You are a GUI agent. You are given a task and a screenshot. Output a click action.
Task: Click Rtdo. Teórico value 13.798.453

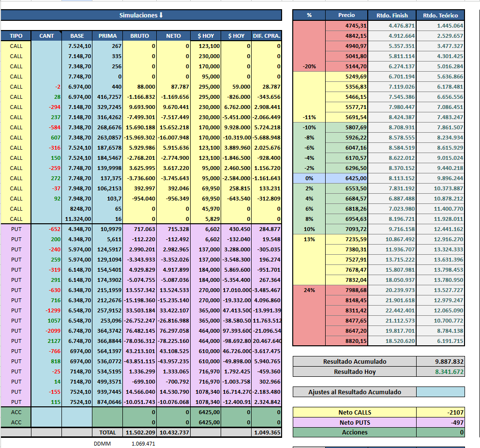point(440,270)
